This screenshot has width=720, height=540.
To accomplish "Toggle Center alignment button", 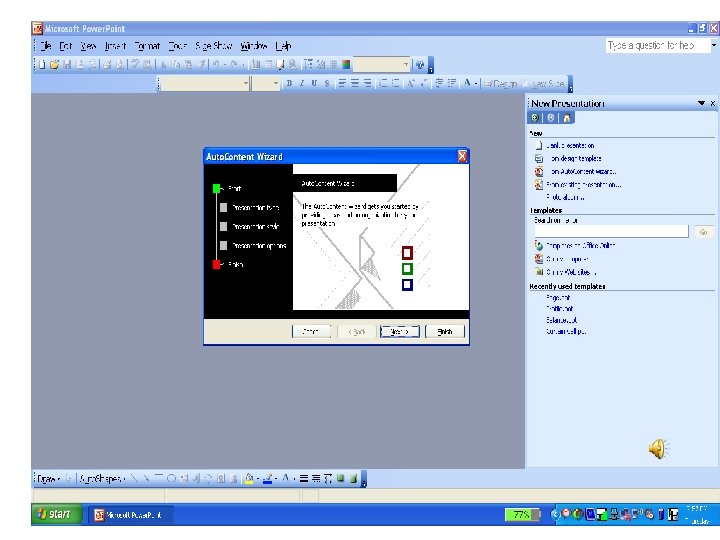I will click(355, 83).
